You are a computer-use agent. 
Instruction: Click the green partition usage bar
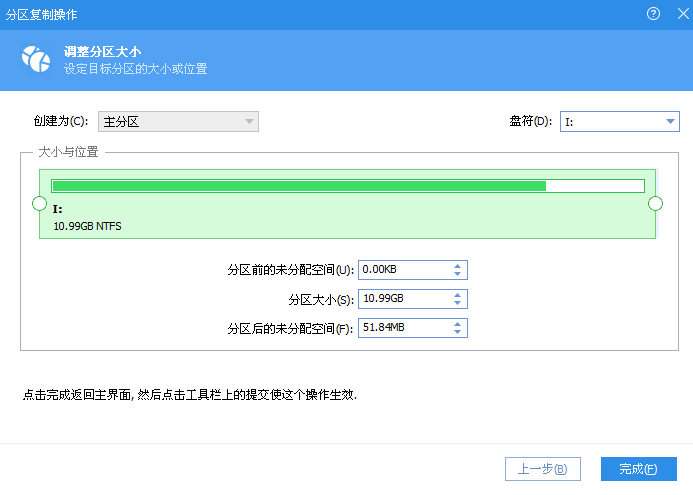click(x=348, y=186)
